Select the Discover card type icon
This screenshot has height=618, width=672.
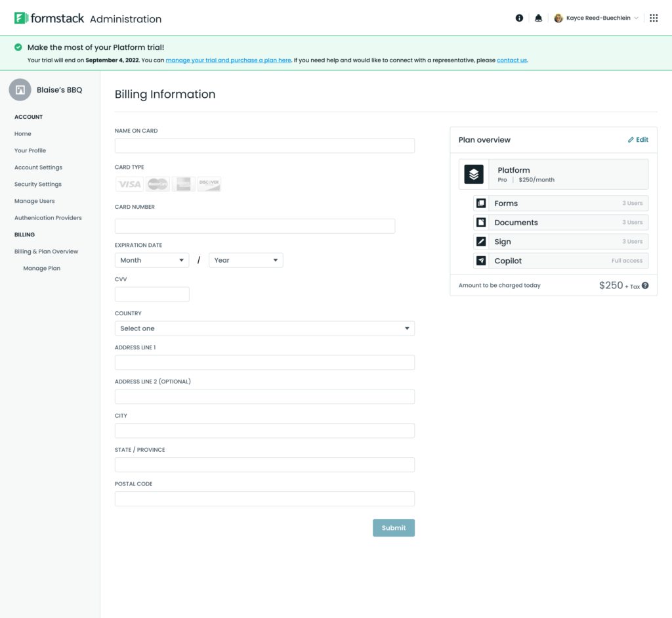[209, 184]
